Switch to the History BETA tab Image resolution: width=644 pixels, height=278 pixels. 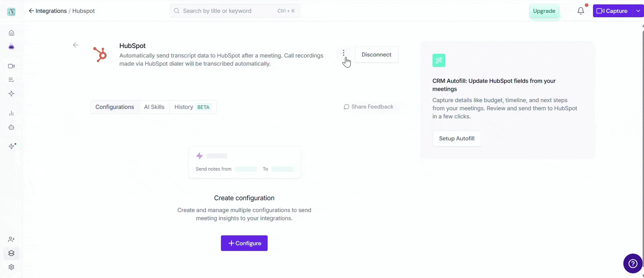tap(193, 107)
